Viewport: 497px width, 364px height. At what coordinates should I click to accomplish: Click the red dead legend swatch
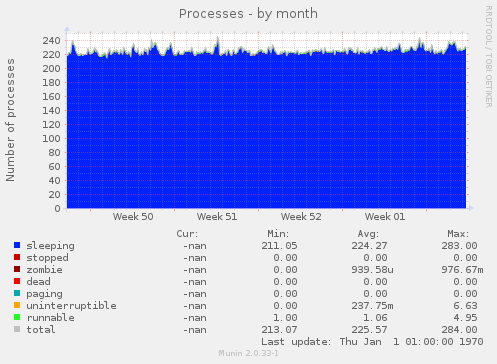click(17, 281)
